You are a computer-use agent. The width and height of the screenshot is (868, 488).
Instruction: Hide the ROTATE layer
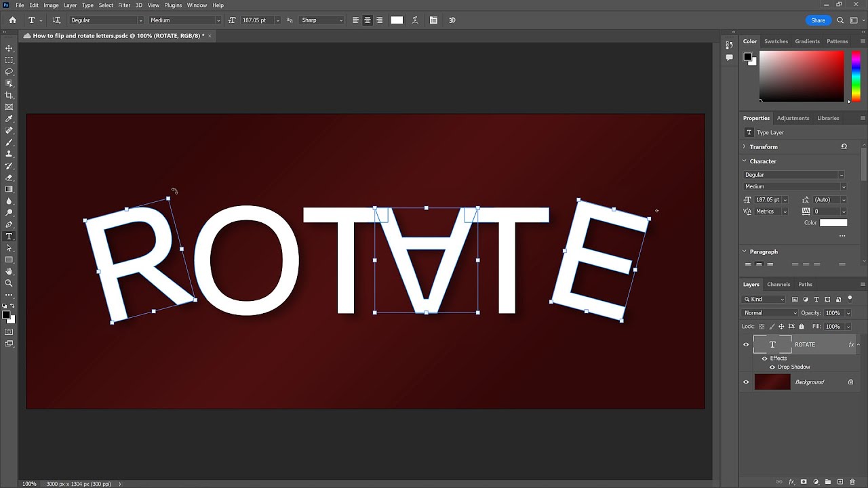(746, 345)
